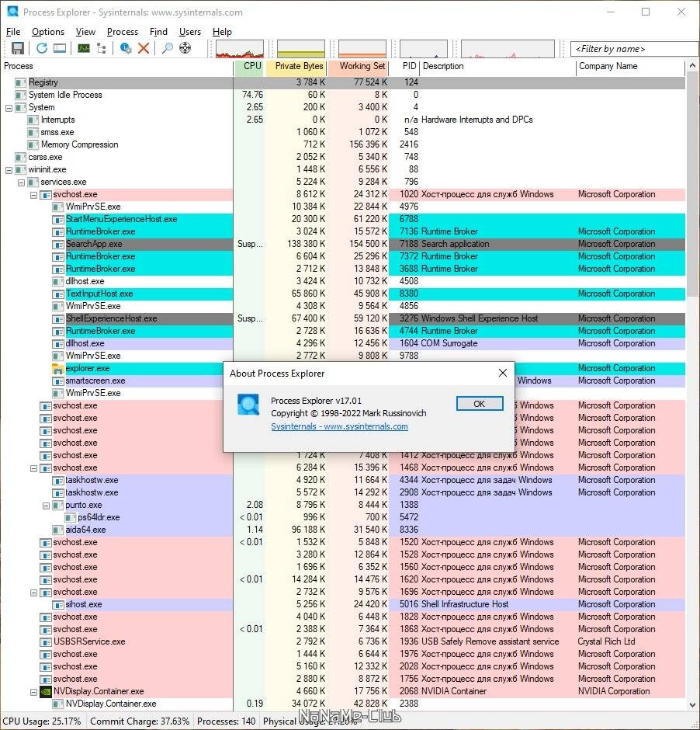Click the Filter by name field
The height and width of the screenshot is (730, 700).
(x=633, y=49)
